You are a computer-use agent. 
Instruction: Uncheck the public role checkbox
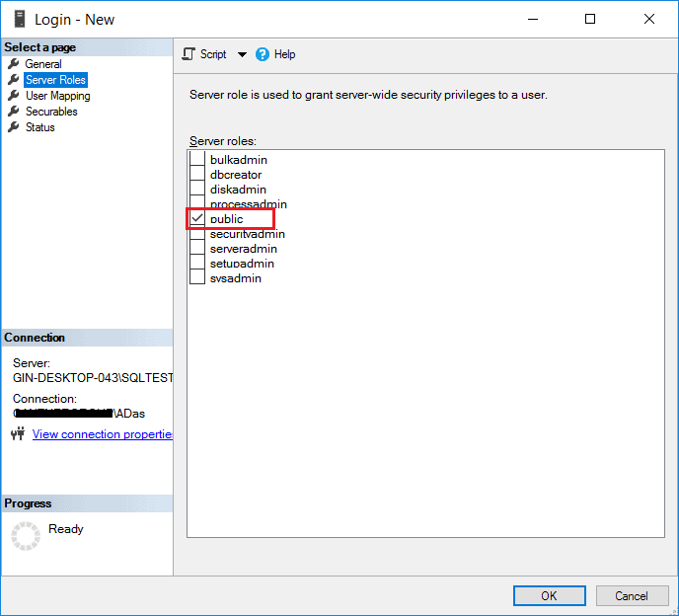click(197, 218)
